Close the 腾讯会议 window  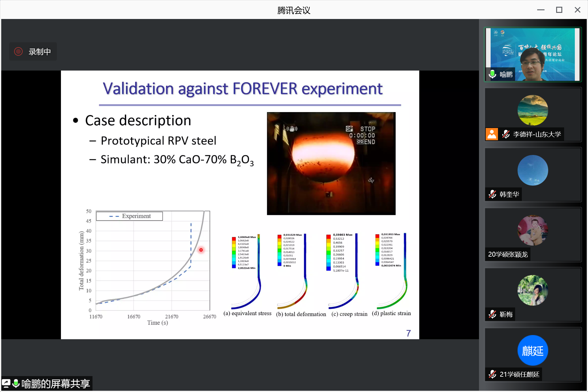point(578,10)
